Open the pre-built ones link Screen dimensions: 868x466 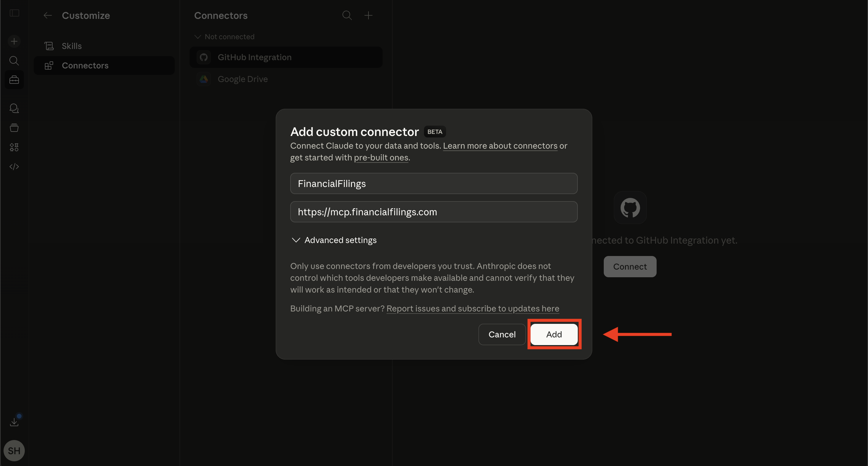point(381,157)
